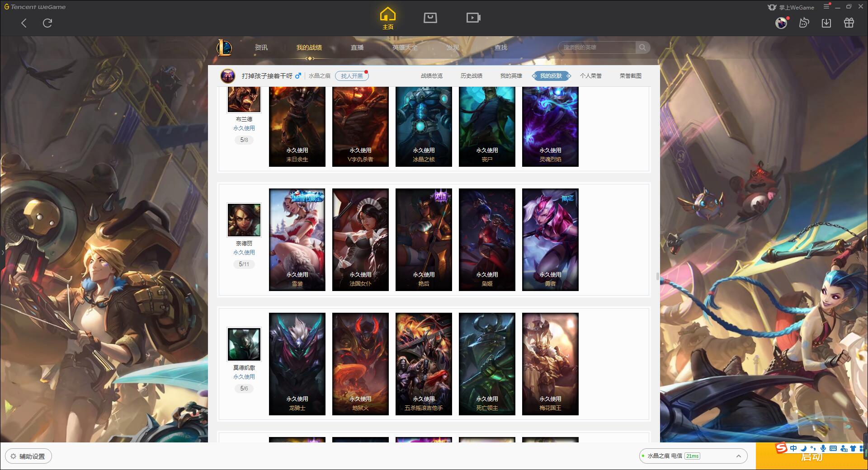Viewport: 868px width, 470px height.
Task: Open the 灵魂烈焰 skin card
Action: (550, 127)
